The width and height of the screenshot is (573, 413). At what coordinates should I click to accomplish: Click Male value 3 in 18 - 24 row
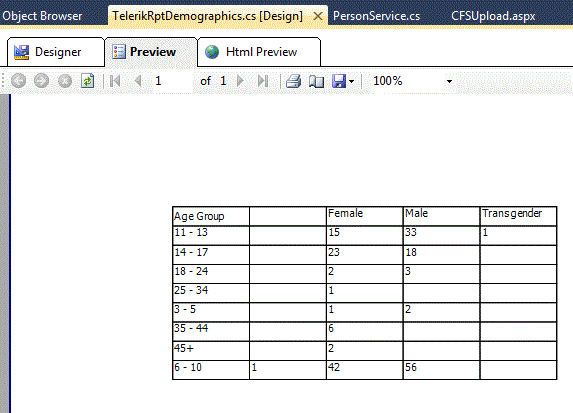pos(441,274)
